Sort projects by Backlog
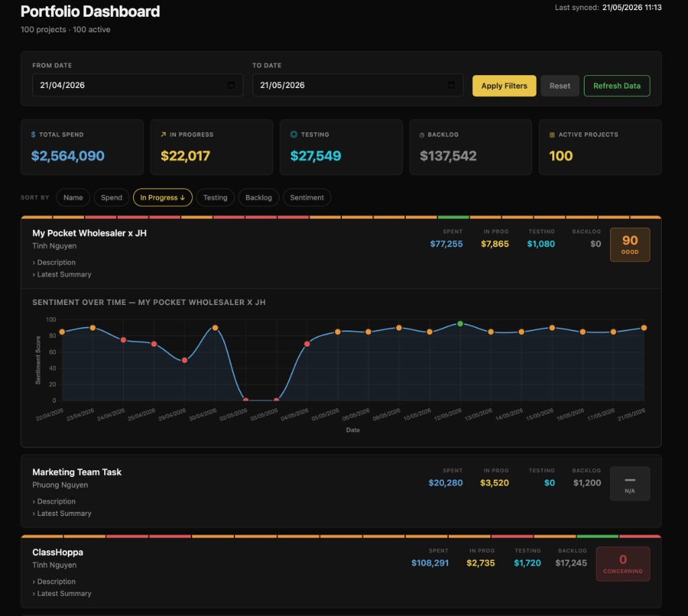Image resolution: width=688 pixels, height=616 pixels. [259, 197]
